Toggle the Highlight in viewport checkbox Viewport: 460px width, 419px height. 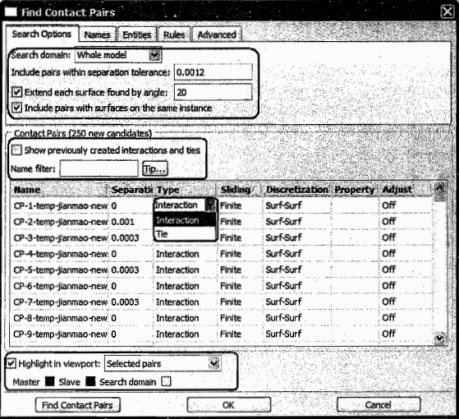tap(11, 363)
